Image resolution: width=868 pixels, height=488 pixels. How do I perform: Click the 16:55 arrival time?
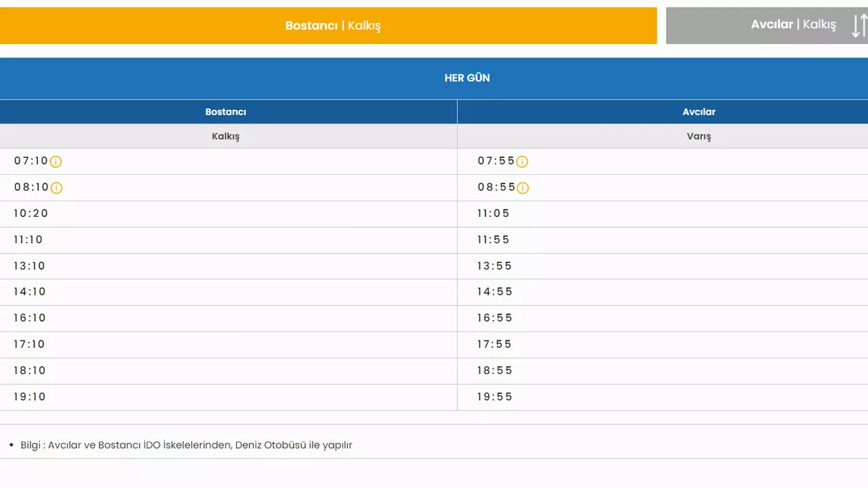tap(494, 318)
